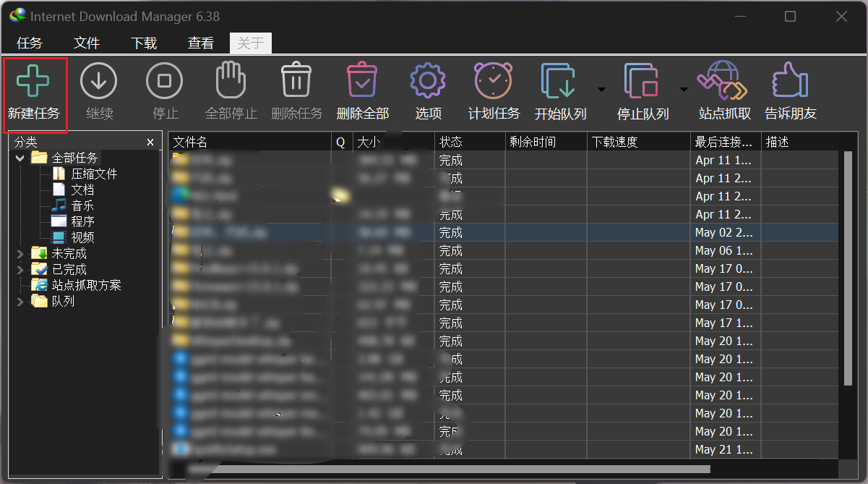The height and width of the screenshot is (484, 868).
Task: Open the 查看 menu
Action: click(x=201, y=43)
